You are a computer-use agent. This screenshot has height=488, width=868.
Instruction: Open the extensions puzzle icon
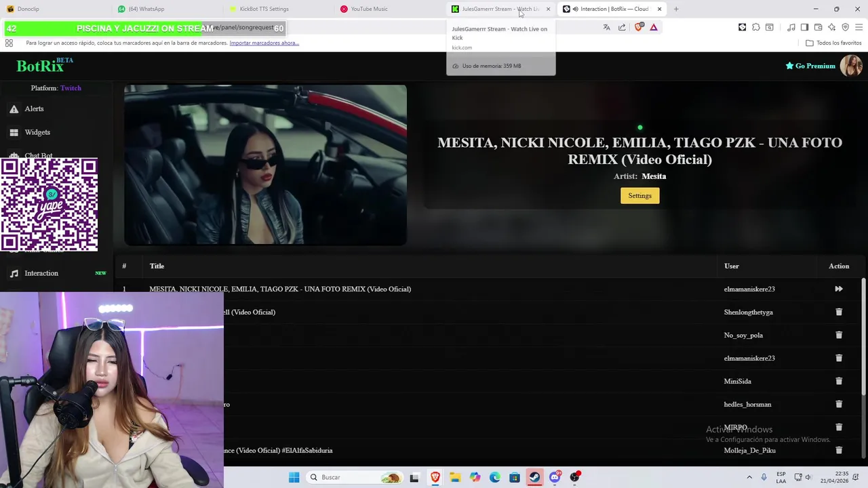tap(756, 27)
